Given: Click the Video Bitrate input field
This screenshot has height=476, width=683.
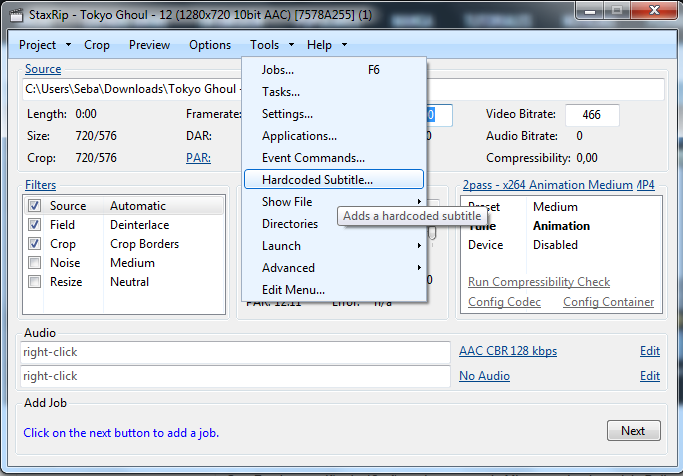Looking at the screenshot, I should pos(592,115).
